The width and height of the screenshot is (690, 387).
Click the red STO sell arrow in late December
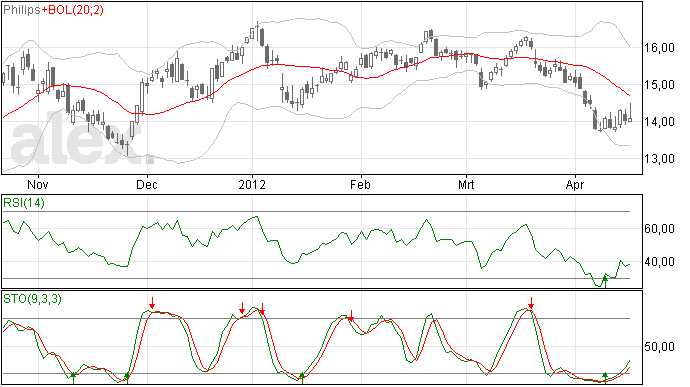tap(242, 308)
